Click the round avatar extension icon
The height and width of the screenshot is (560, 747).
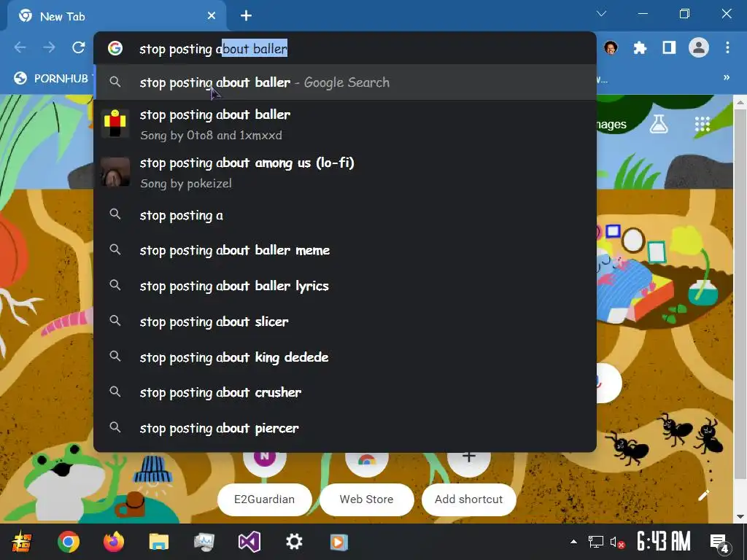pos(611,47)
